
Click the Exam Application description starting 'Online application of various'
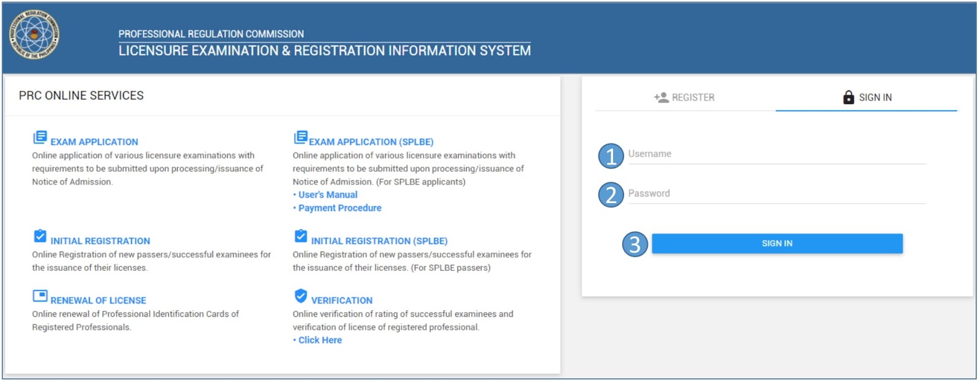tap(148, 169)
